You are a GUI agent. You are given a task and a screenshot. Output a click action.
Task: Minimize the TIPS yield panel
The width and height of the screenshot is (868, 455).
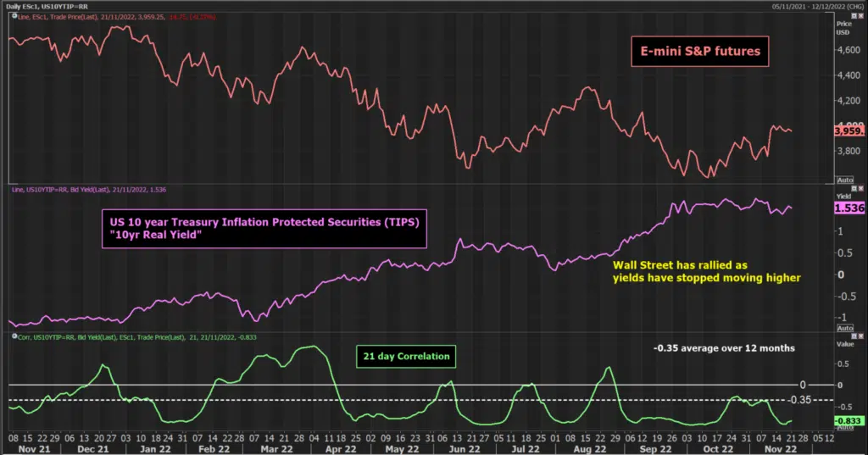854,189
